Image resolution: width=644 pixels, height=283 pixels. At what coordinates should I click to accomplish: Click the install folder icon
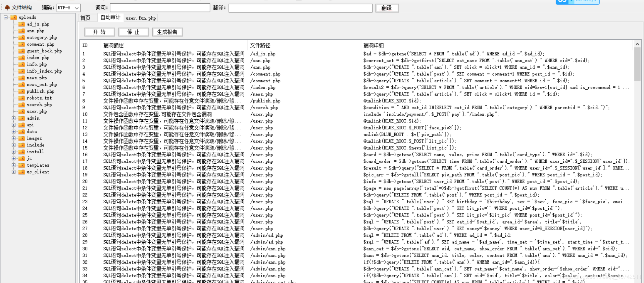tap(21, 152)
